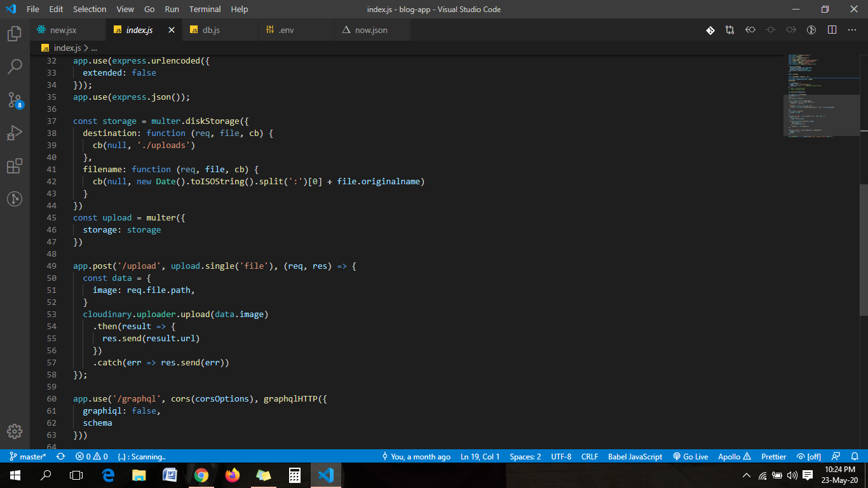Toggle the eye [off] status item
The width and height of the screenshot is (868, 488).
pos(809,456)
